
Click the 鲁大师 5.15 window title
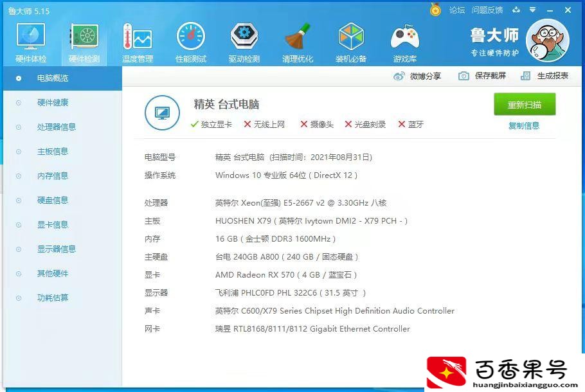(x=29, y=11)
